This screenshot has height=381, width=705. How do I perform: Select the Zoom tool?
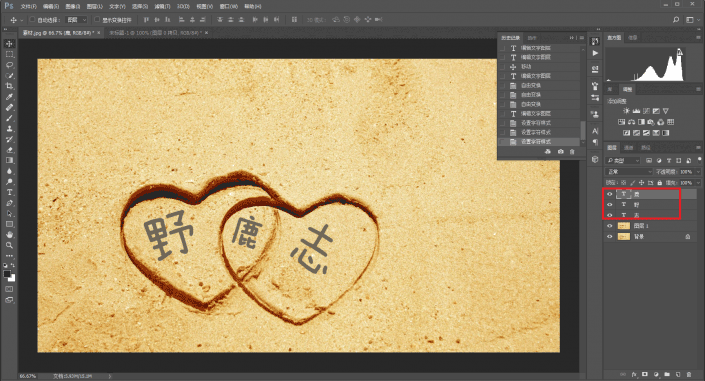pos(9,246)
